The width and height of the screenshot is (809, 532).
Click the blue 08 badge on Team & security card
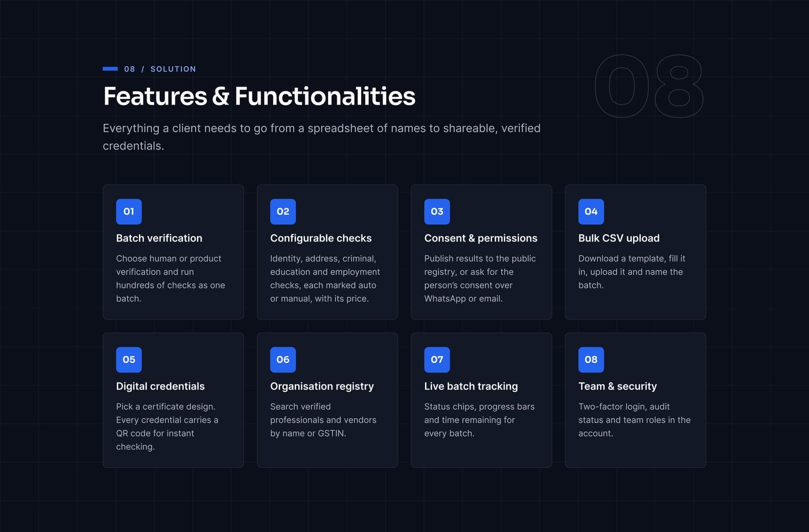click(591, 360)
